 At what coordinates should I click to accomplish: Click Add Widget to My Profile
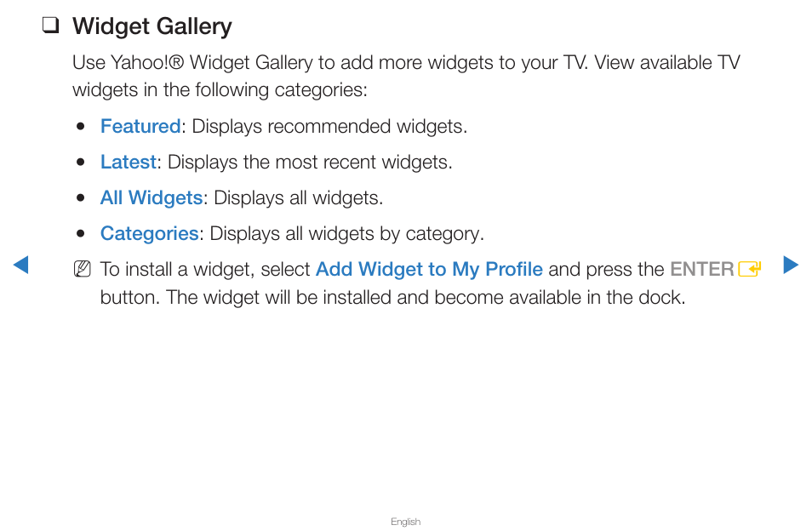point(429,270)
